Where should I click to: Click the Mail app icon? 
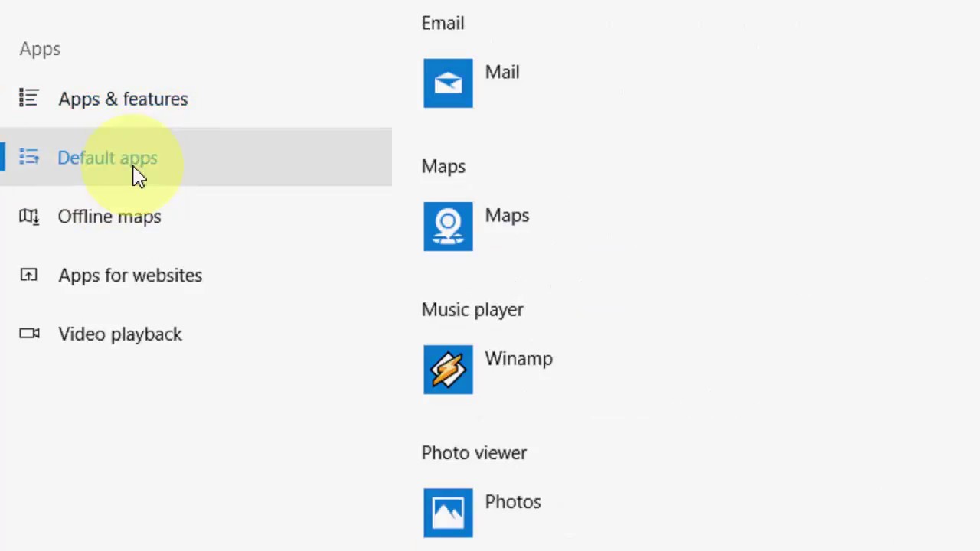(448, 83)
